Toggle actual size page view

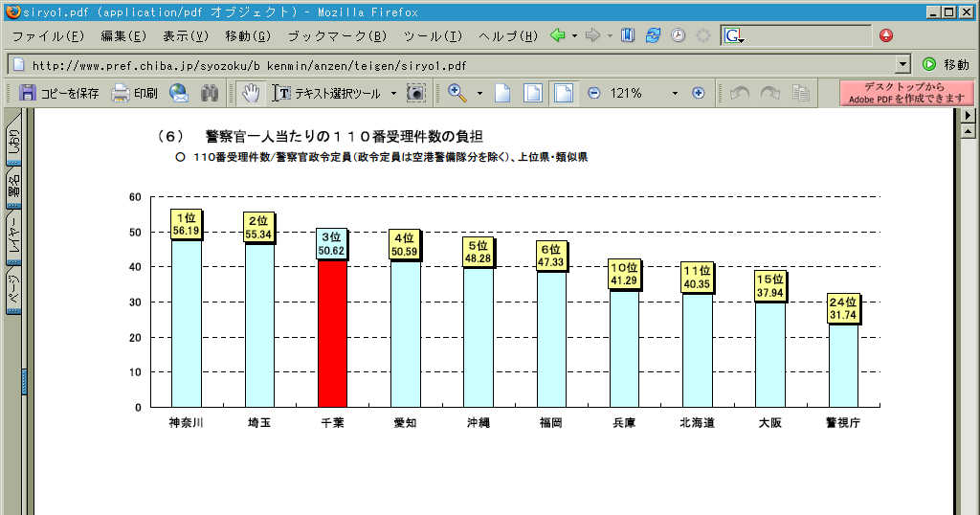502,93
